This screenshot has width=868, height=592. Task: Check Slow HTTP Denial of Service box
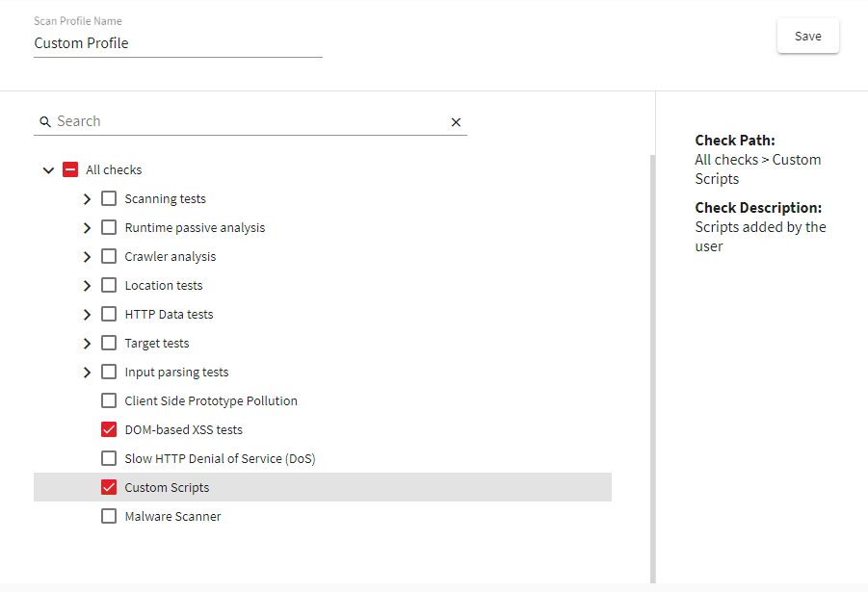(109, 459)
